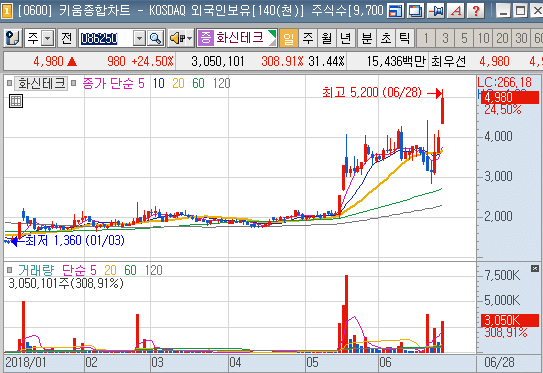The height and width of the screenshot is (373, 543).
Task: Click the 최저 1,360 (01/03) low label
Action: pyautogui.click(x=75, y=240)
